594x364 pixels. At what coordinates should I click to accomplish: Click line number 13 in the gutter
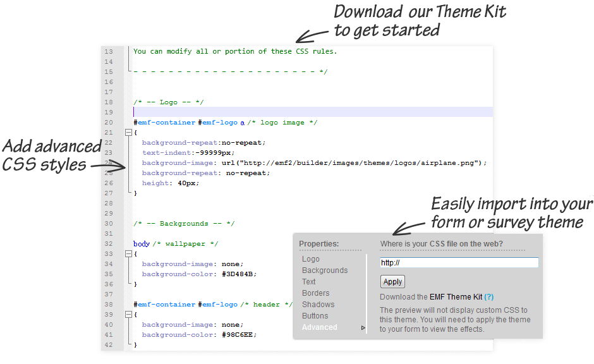(109, 52)
